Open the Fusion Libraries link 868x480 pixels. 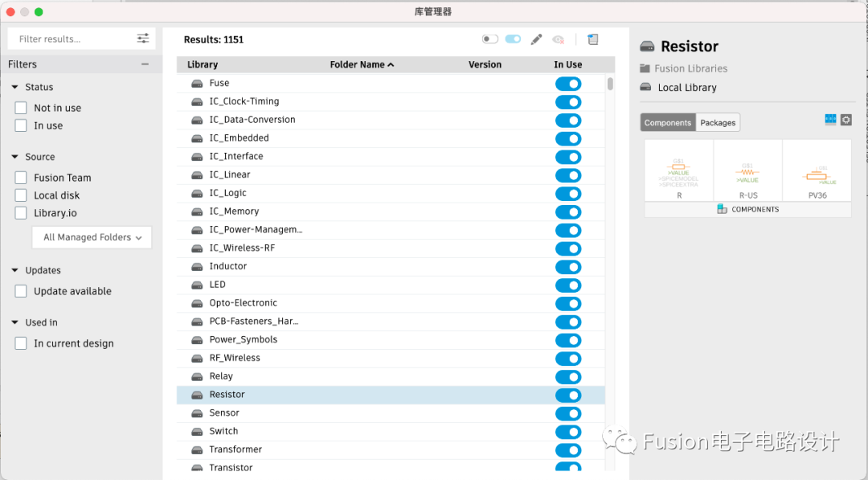[690, 68]
